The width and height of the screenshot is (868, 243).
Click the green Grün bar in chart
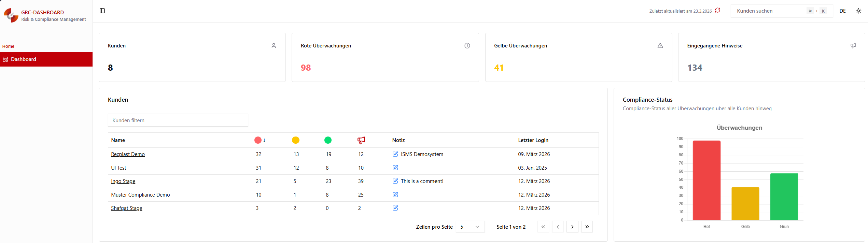[784, 197]
